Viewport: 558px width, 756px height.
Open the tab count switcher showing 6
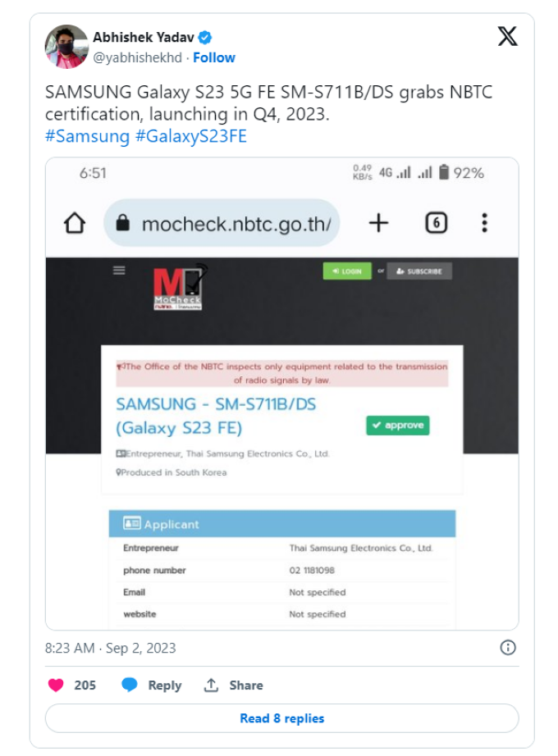436,223
